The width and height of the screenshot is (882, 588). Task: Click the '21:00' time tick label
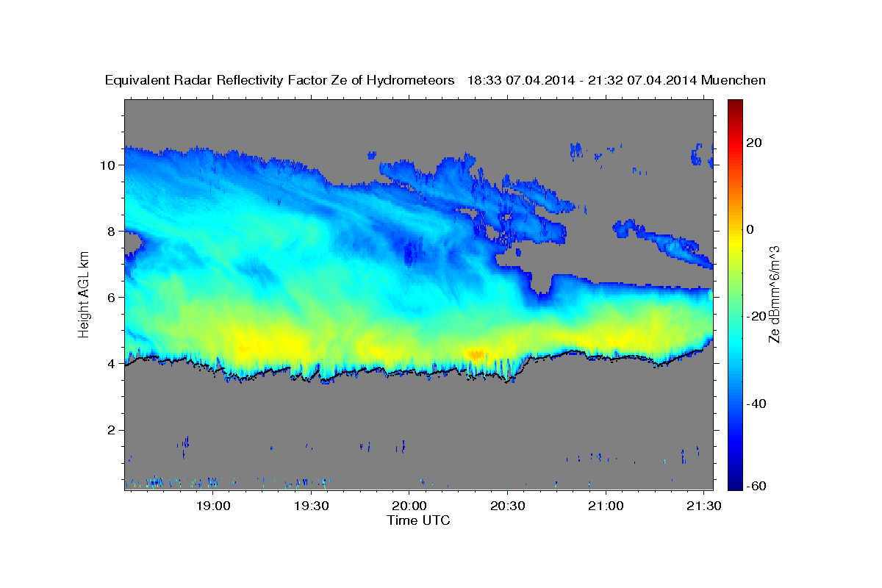click(606, 506)
